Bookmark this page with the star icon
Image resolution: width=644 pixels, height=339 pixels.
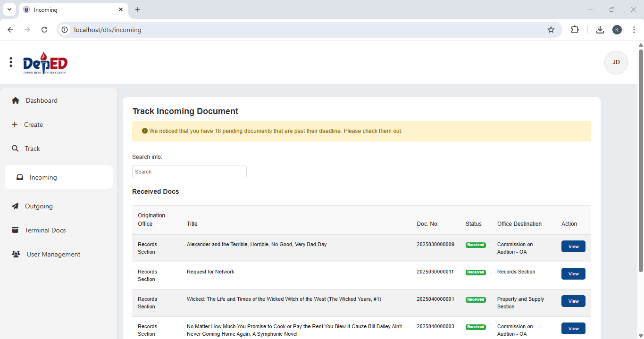[x=551, y=30]
